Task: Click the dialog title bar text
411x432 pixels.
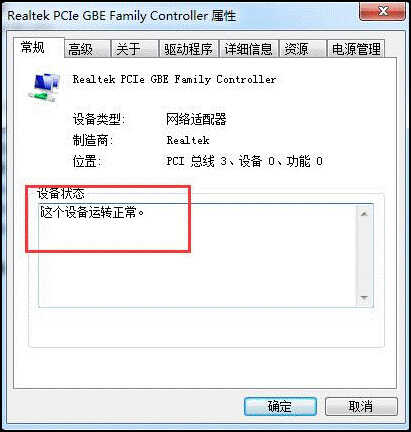Action: [x=122, y=16]
